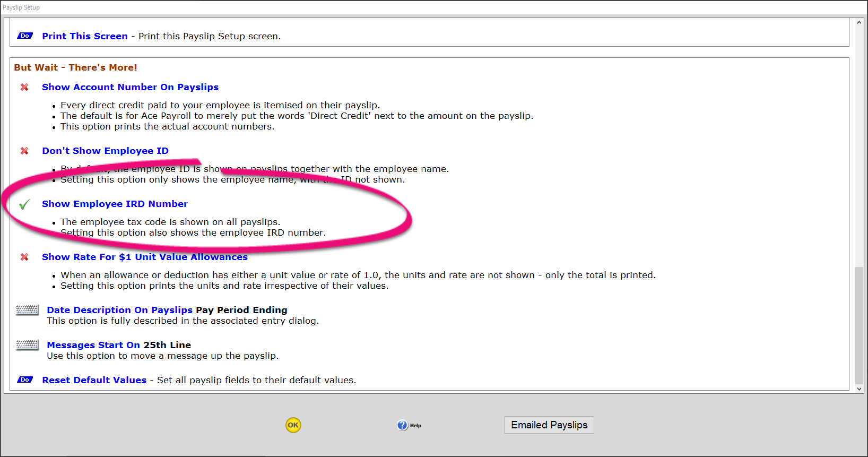
Task: Click keyboard icon next to Messages Start On
Action: click(27, 345)
